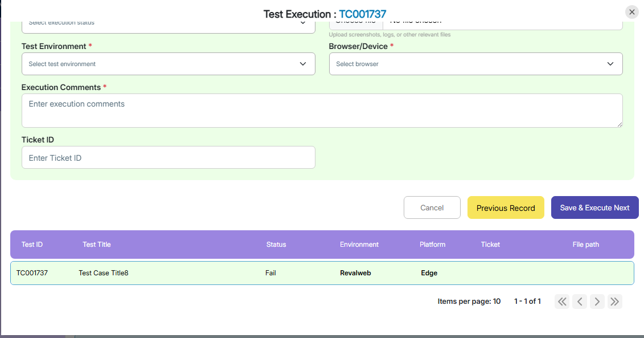
Task: Focus the Ticket ID input field
Action: (168, 158)
